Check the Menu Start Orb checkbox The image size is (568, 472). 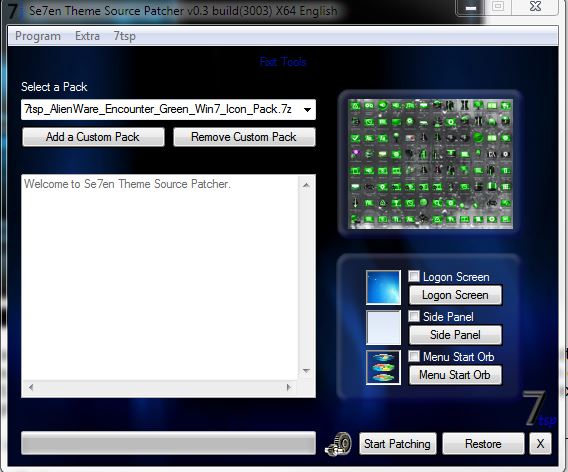(414, 356)
